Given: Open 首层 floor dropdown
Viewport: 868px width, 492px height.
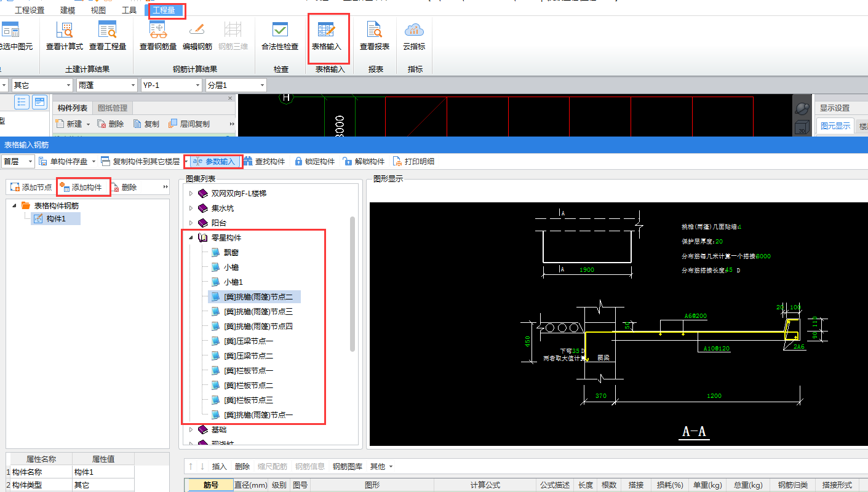Looking at the screenshot, I should click(x=17, y=161).
